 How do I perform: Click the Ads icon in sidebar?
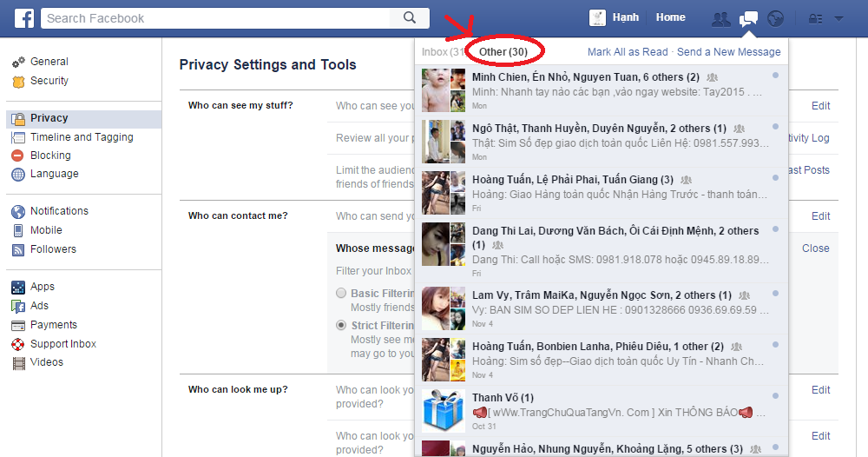(18, 307)
